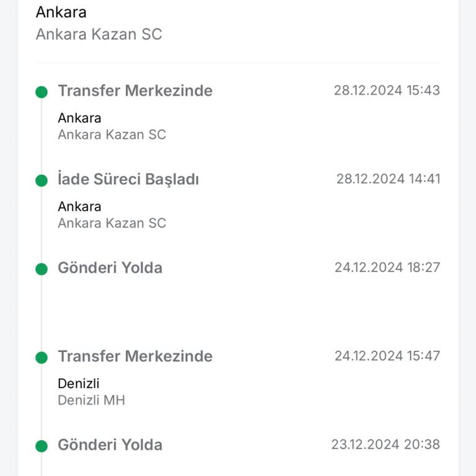The image size is (476, 476).
Task: Click green dot beside Gönderi Yolda 23.12.2024 entry
Action: tap(42, 446)
